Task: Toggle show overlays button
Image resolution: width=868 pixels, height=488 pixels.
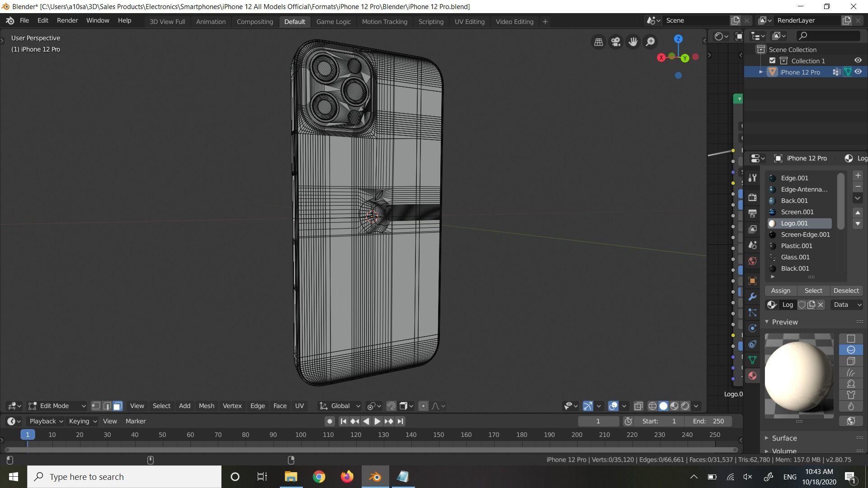Action: (x=613, y=406)
